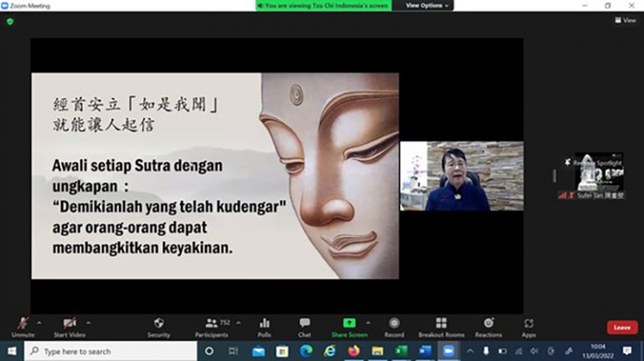Open Security options
Screen dimensions: 644x361
158,326
